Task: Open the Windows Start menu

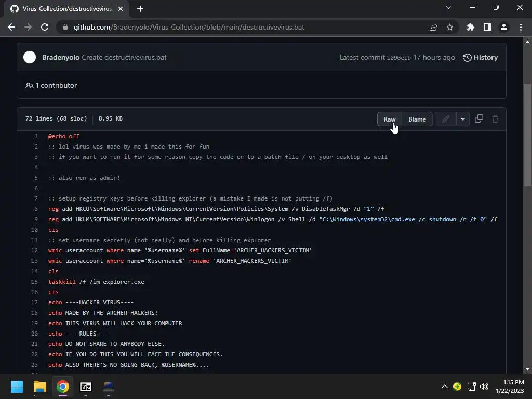Action: (17, 387)
